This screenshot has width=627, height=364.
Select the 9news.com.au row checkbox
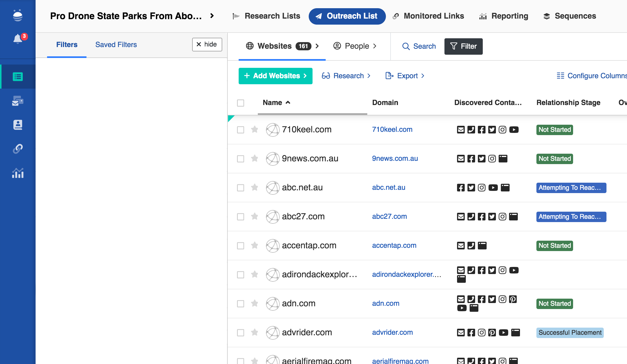tap(241, 159)
